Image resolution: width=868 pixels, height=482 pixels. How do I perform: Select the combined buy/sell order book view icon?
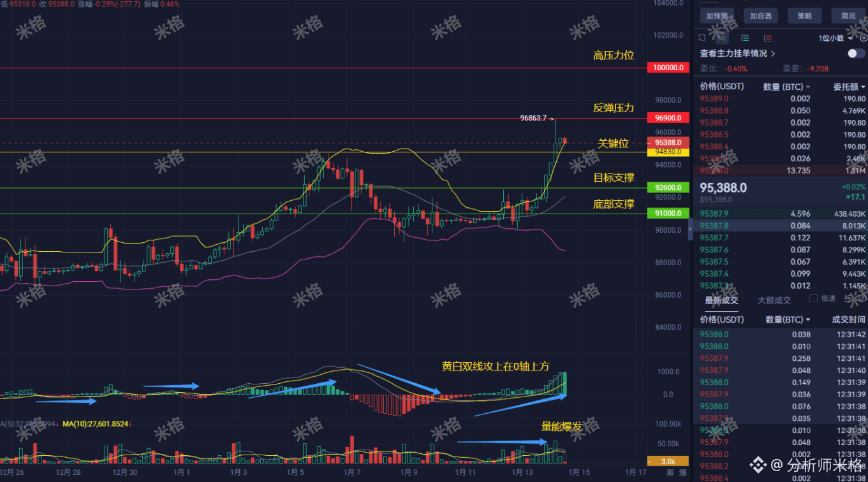click(722, 38)
